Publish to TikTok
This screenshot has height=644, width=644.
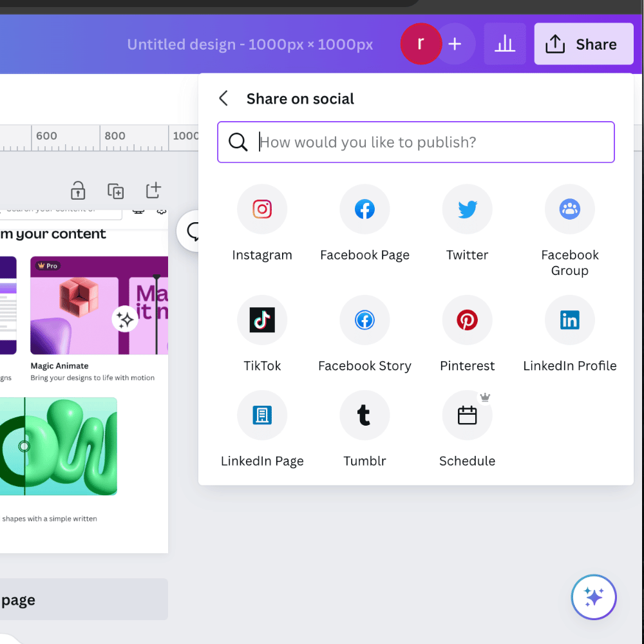[x=262, y=320]
